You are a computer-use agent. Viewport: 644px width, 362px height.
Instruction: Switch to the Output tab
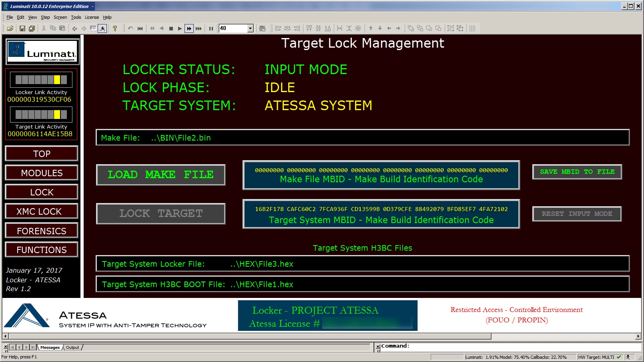pos(72,347)
